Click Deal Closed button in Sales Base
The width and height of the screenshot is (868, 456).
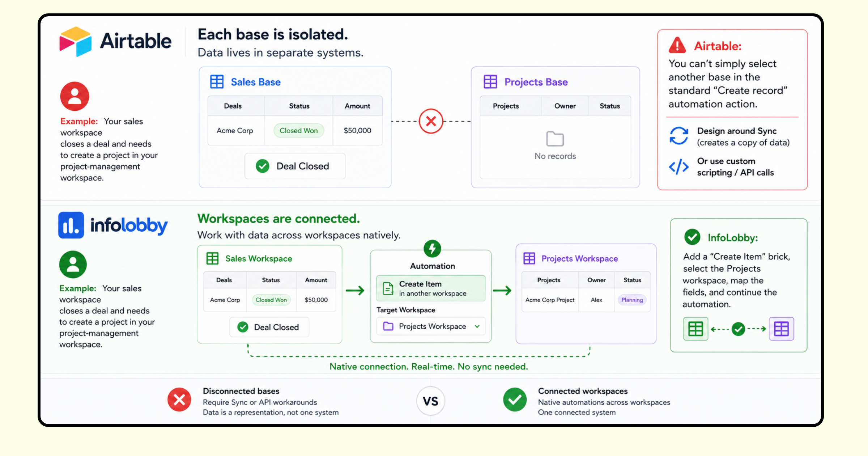tap(295, 166)
